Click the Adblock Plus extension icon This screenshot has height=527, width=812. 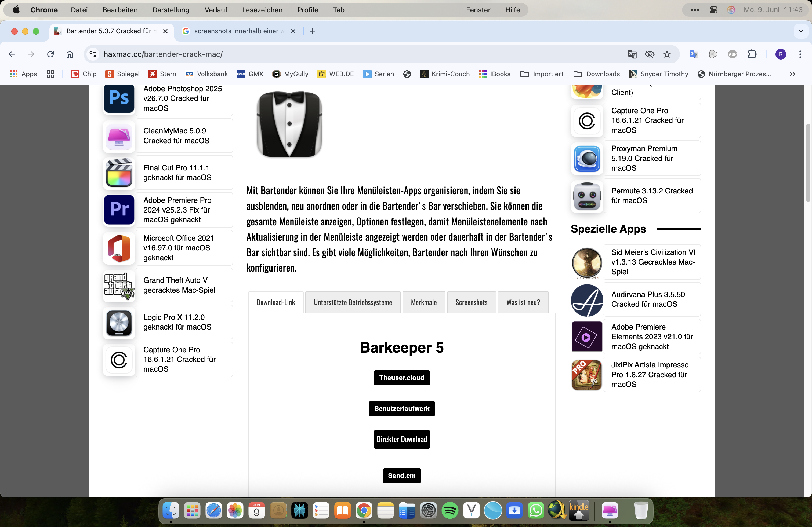pos(732,54)
